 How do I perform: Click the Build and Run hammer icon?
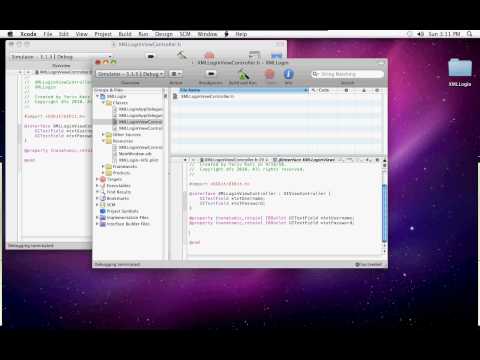[x=244, y=74]
